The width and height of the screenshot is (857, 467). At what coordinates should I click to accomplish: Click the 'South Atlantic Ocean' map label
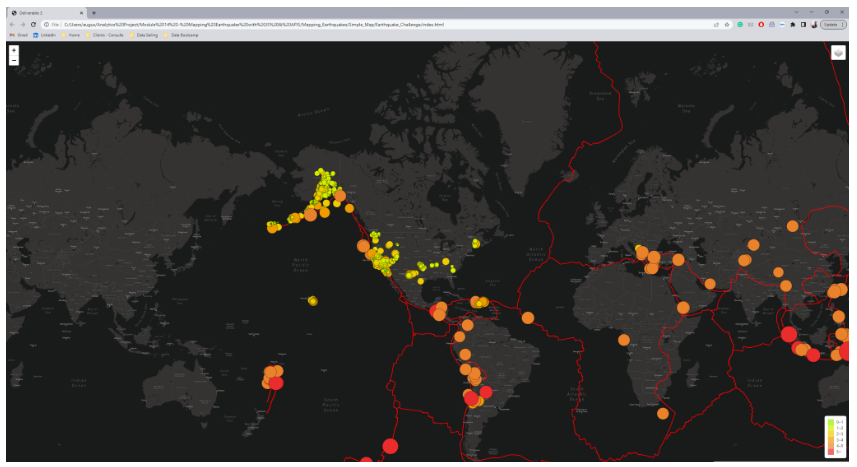click(576, 394)
